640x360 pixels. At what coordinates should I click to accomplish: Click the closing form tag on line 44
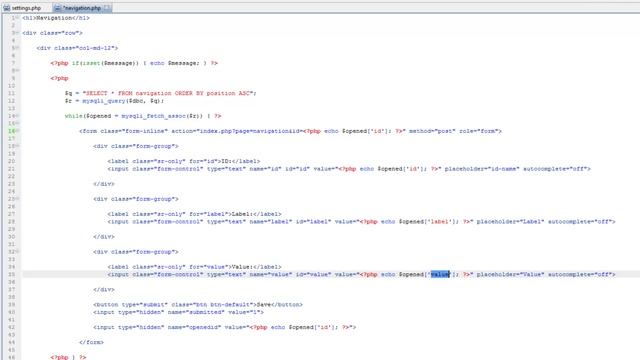(91, 342)
